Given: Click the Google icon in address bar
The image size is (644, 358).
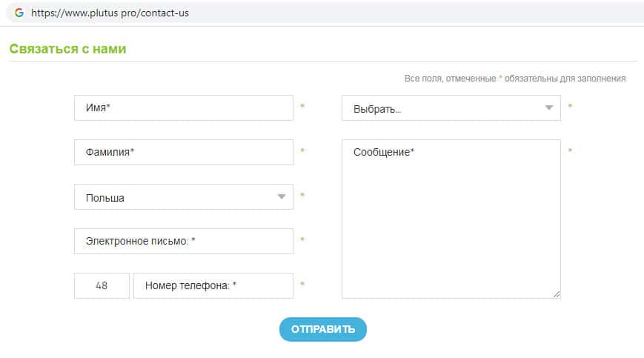Looking at the screenshot, I should tap(19, 13).
